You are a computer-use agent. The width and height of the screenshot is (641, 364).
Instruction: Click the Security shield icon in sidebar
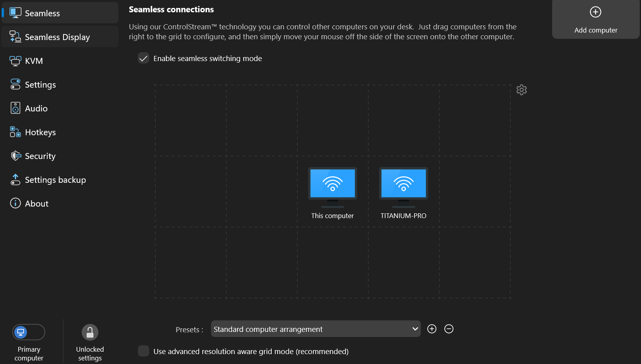point(15,156)
